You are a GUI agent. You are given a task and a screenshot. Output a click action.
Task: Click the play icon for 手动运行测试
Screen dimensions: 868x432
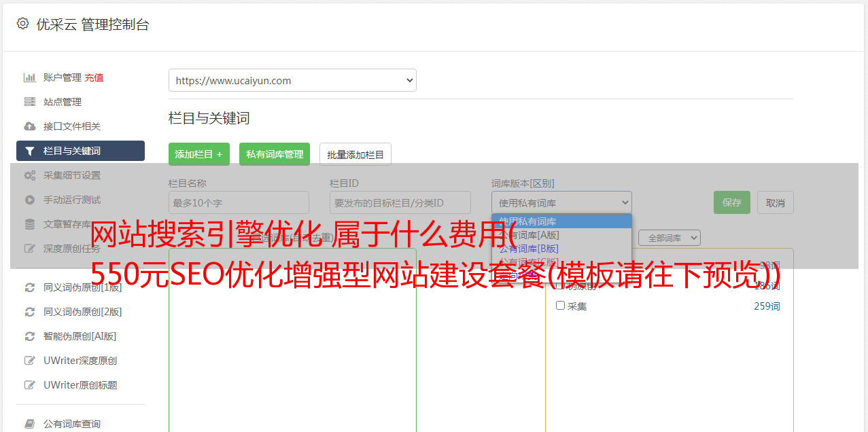(x=29, y=200)
